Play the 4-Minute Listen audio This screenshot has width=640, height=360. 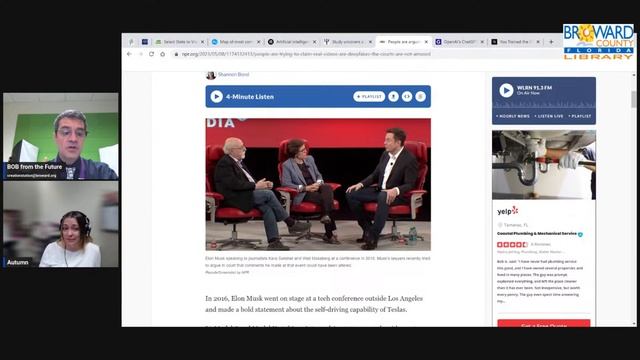(216, 97)
